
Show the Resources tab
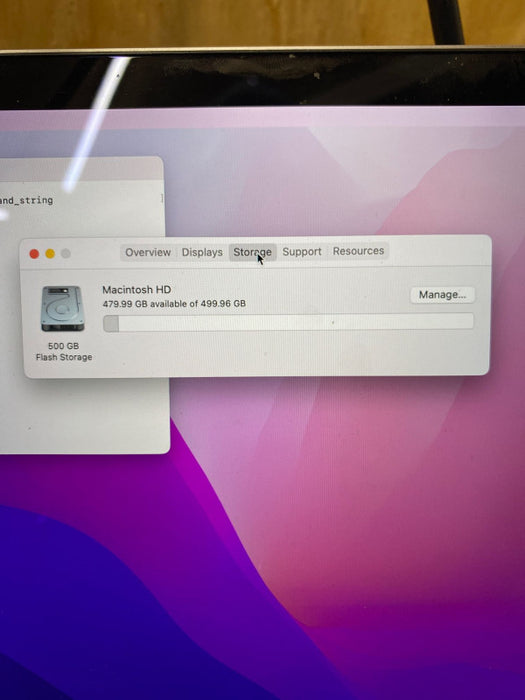pos(358,251)
